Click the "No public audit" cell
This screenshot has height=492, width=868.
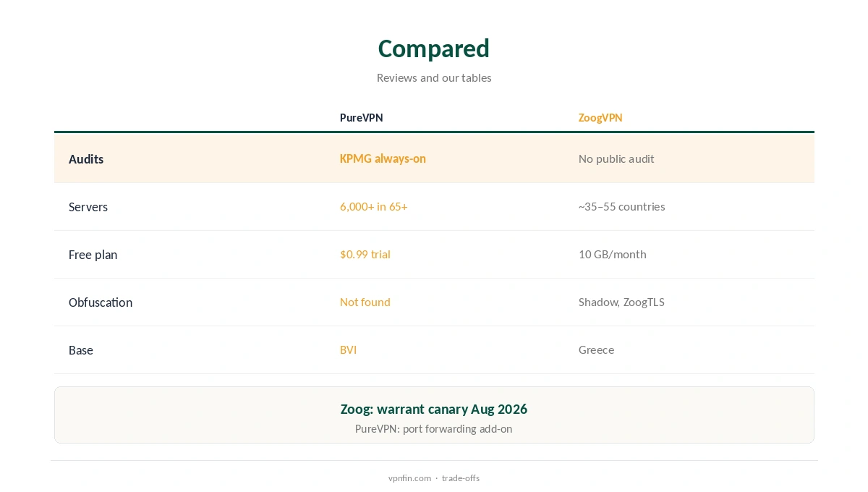[616, 158]
